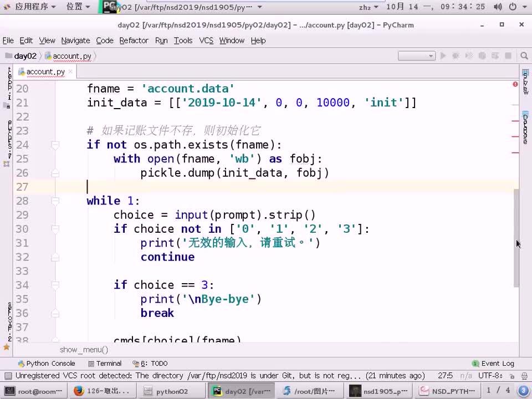532x399 pixels.
Task: Click the Stop square toolbar icon
Action: pyautogui.click(x=508, y=55)
